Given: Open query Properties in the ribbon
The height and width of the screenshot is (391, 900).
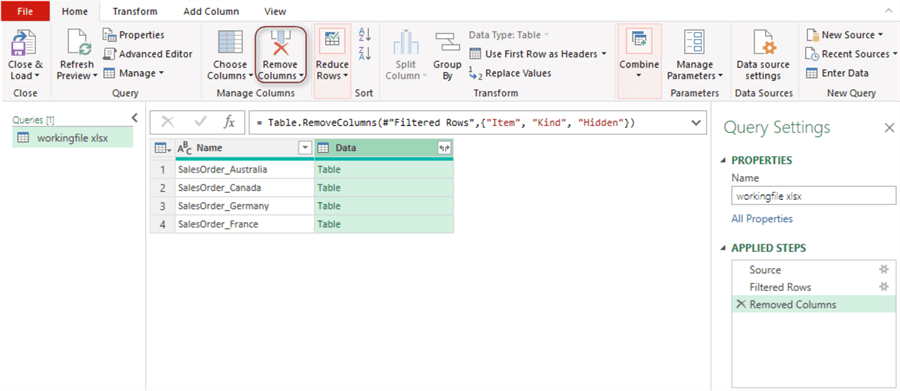Looking at the screenshot, I should (x=134, y=35).
